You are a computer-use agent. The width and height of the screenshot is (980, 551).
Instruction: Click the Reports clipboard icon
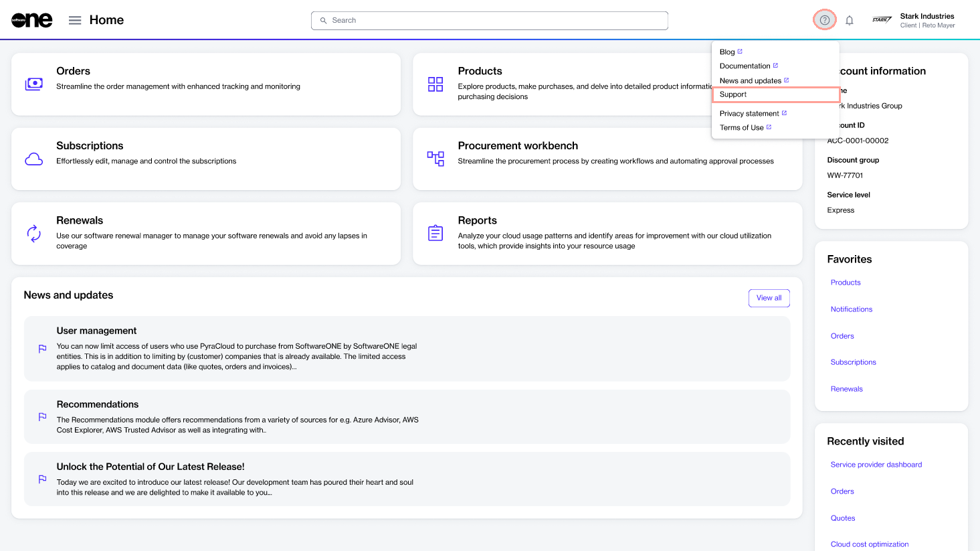pos(435,233)
